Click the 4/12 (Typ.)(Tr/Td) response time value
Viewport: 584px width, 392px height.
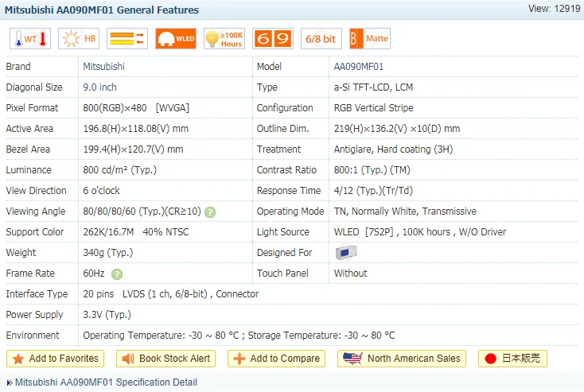[373, 191]
